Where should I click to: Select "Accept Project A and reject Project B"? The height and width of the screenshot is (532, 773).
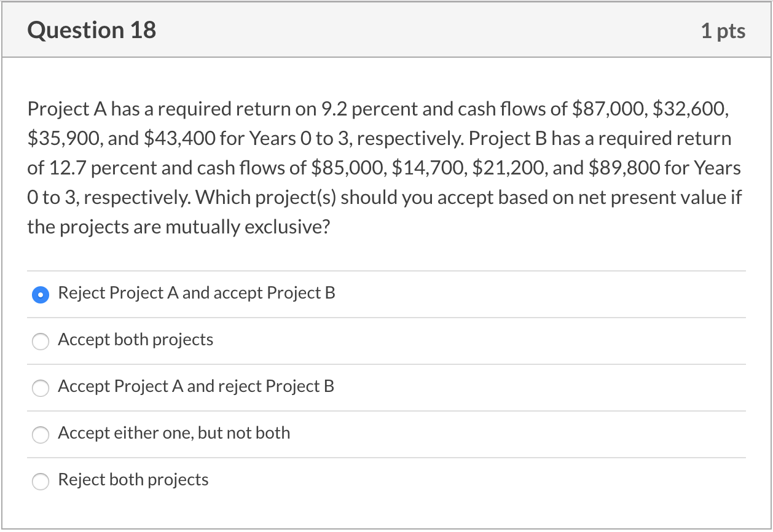[197, 387]
